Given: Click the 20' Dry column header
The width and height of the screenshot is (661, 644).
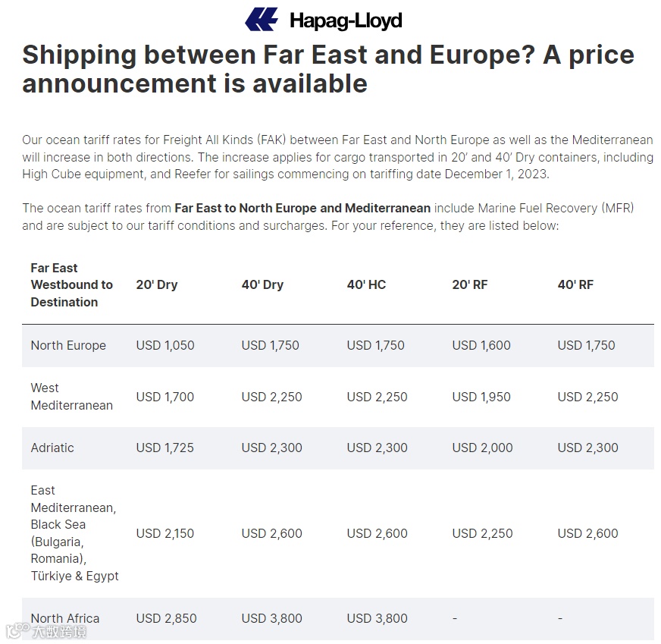Looking at the screenshot, I should (157, 284).
